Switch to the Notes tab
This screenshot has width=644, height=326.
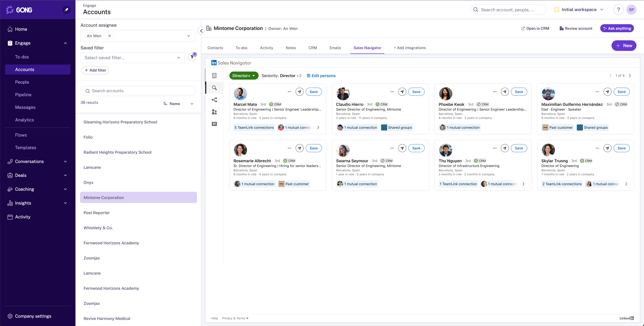pyautogui.click(x=291, y=48)
